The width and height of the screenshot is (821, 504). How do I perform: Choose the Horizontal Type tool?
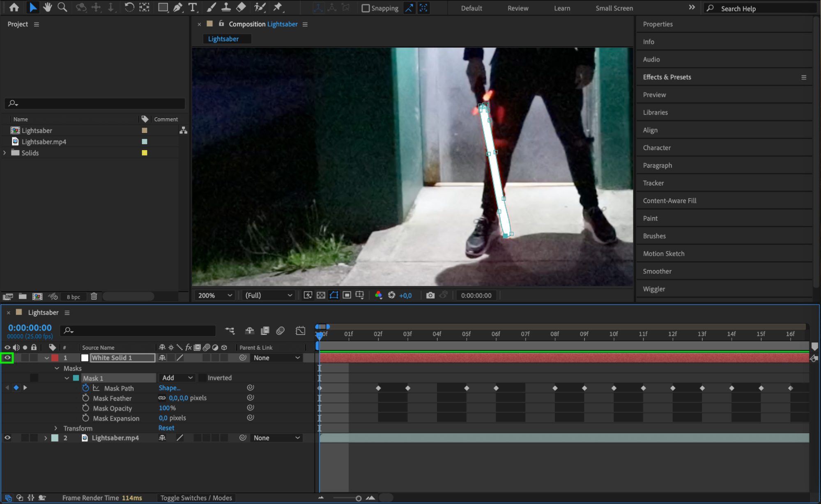click(x=192, y=7)
